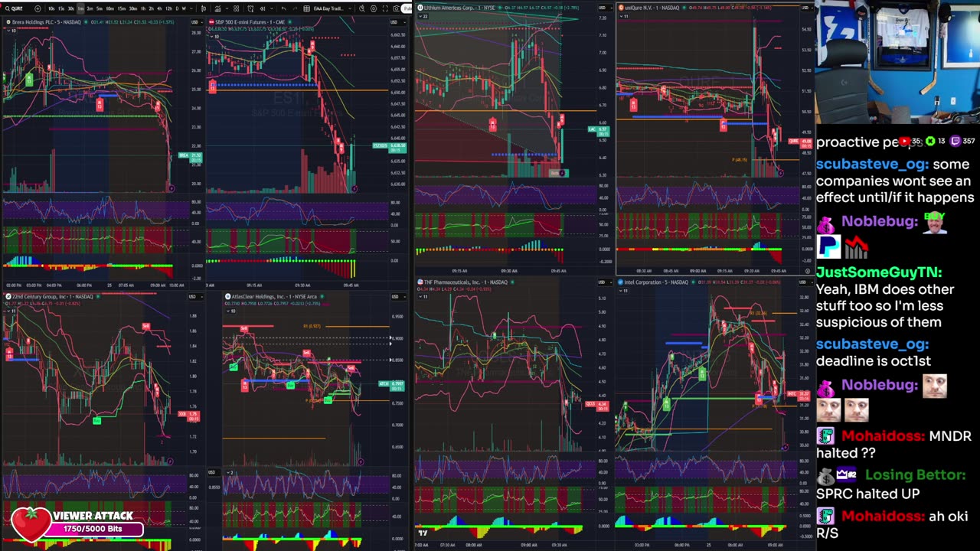Enter fullscreen mode icon
980x551 pixels.
385,8
